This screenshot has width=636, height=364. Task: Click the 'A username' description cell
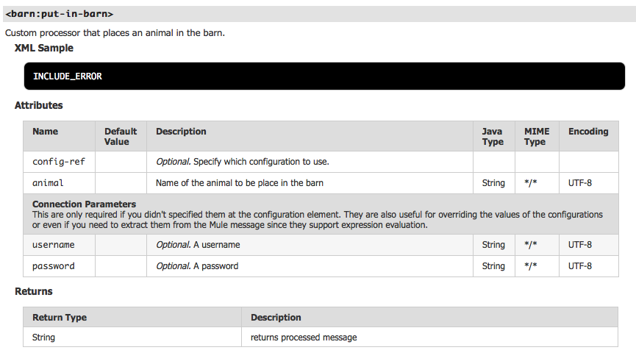pos(198,245)
